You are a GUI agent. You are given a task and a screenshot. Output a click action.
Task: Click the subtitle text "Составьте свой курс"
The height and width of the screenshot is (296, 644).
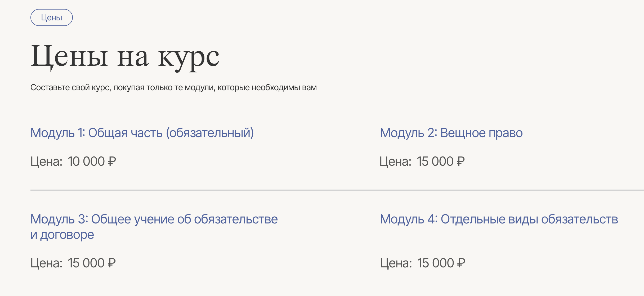pyautogui.click(x=173, y=87)
